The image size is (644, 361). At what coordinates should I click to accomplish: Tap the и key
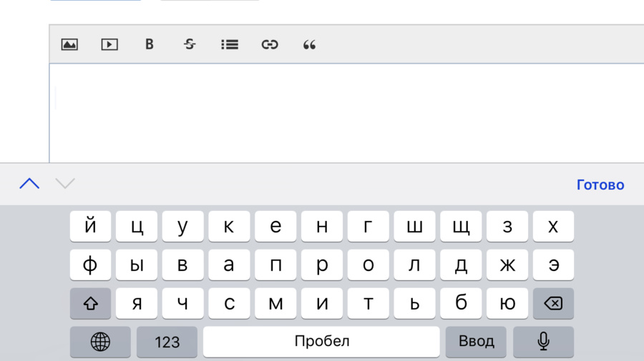322,304
